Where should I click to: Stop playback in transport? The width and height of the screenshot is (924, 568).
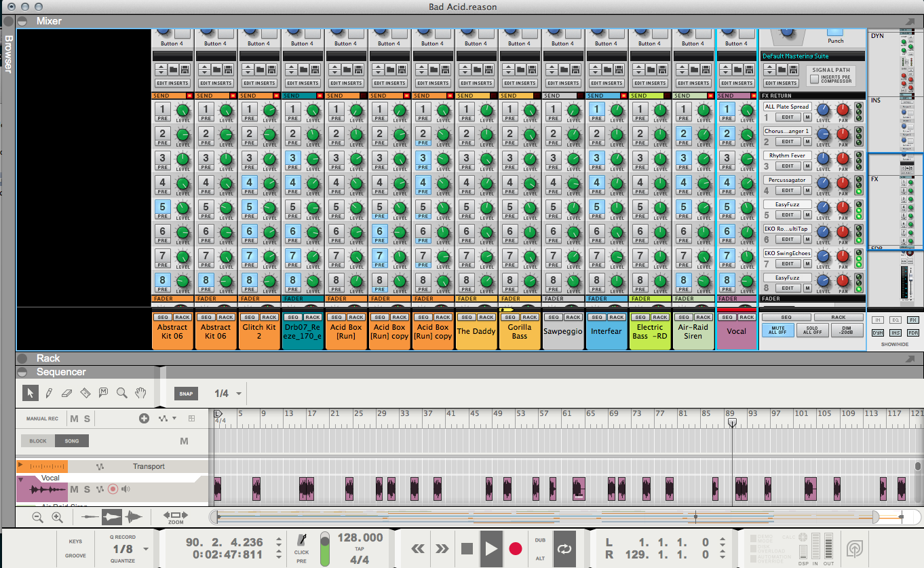tap(466, 549)
